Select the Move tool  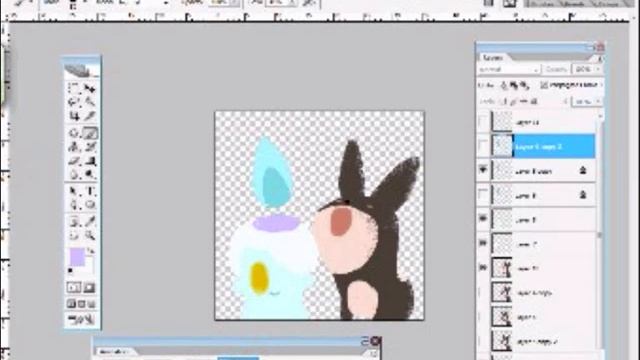[90, 88]
